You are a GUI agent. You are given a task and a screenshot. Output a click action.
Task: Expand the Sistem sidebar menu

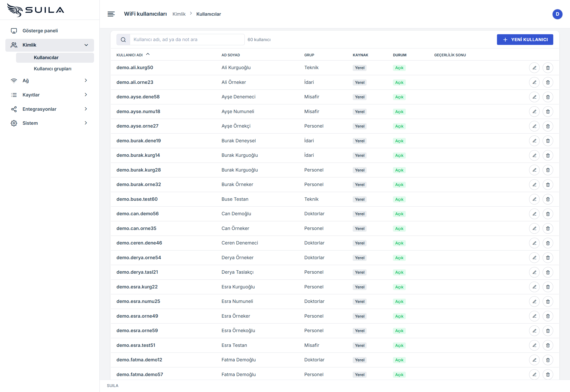tap(50, 123)
